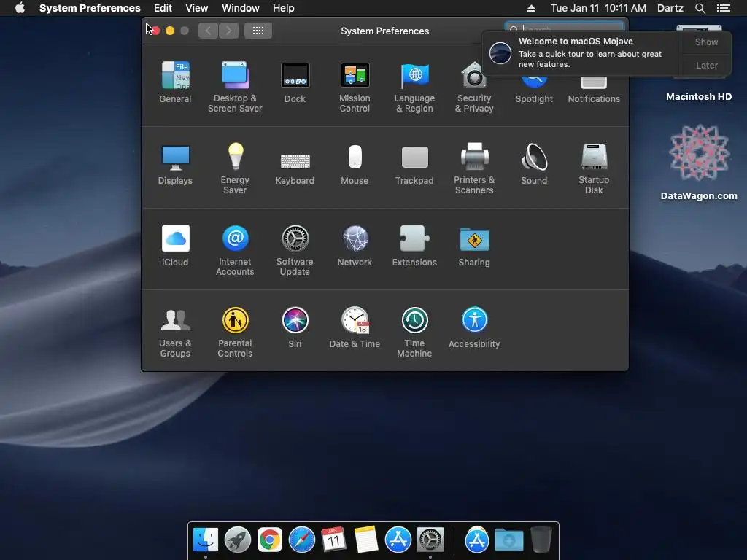Open App Store from the Dock

click(398, 540)
